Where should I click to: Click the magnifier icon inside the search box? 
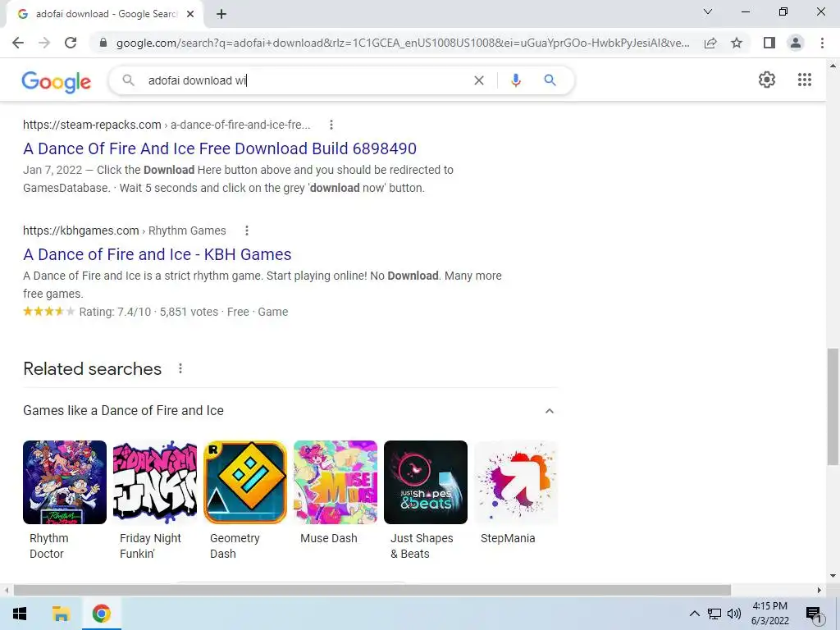[128, 80]
